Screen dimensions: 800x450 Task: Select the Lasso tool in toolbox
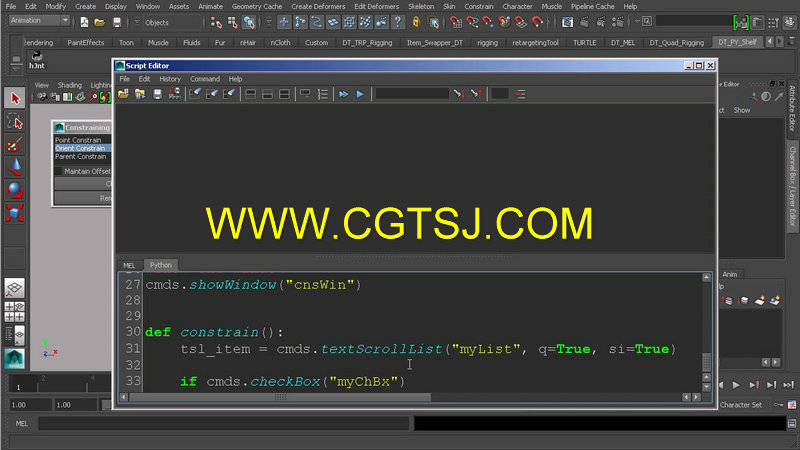[15, 121]
